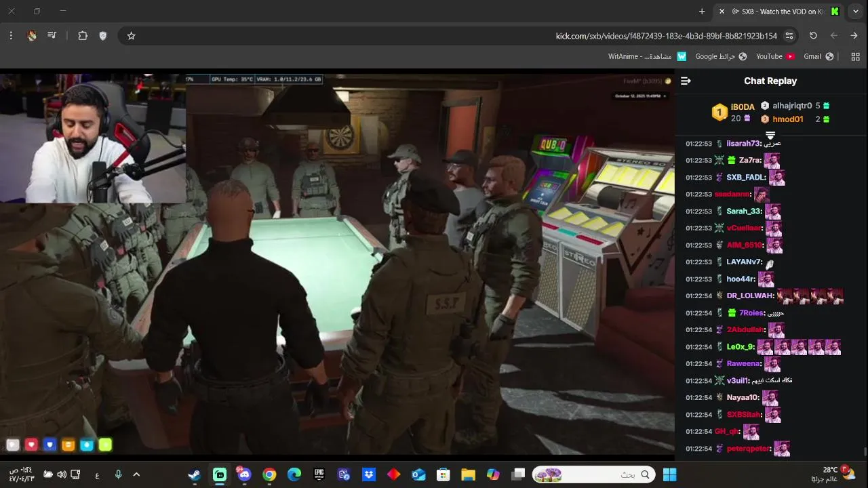The image size is (868, 488).
Task: Collapse the Chat Replay panel
Action: [686, 81]
